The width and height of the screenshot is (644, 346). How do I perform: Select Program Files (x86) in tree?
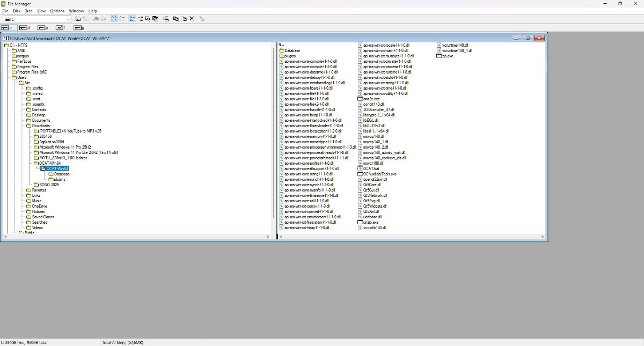click(x=29, y=72)
